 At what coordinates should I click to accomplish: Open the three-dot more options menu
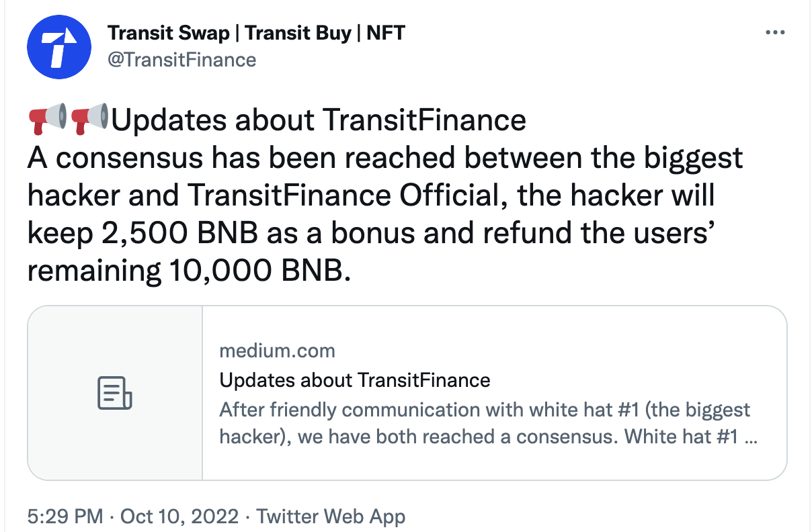pyautogui.click(x=775, y=33)
